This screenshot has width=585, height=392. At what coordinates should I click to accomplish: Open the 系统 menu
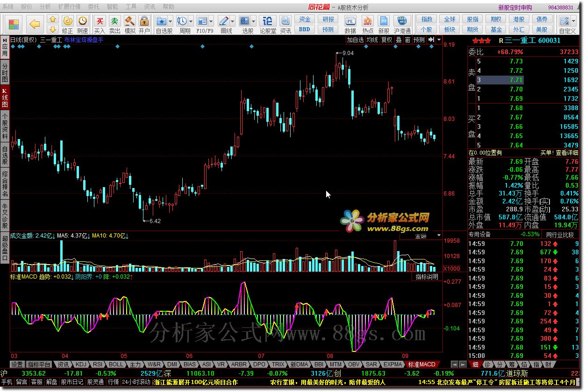[x=8, y=7]
